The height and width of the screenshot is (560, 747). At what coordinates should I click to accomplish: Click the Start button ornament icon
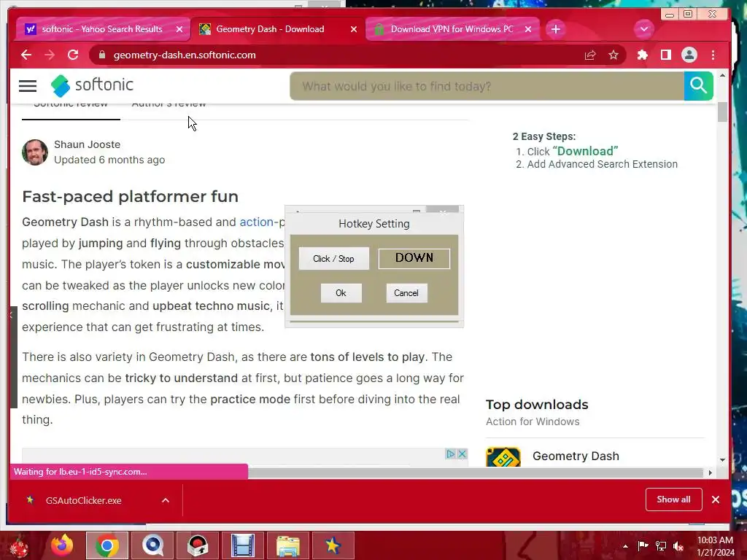(x=18, y=546)
